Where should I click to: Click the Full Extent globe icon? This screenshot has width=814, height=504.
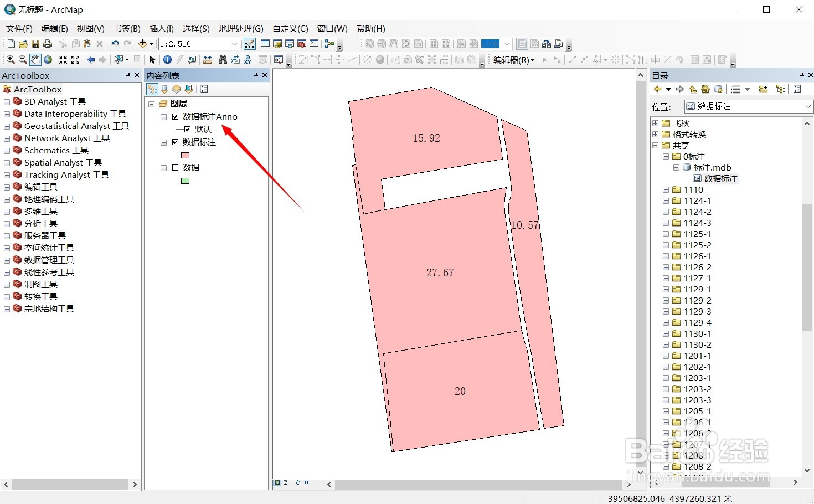(48, 60)
